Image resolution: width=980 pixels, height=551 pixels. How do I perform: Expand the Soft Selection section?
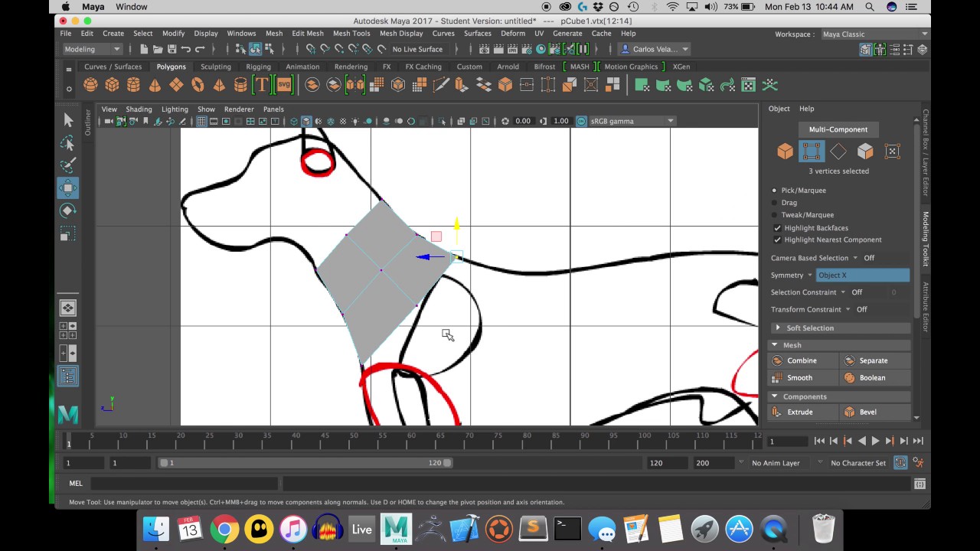[841, 328]
